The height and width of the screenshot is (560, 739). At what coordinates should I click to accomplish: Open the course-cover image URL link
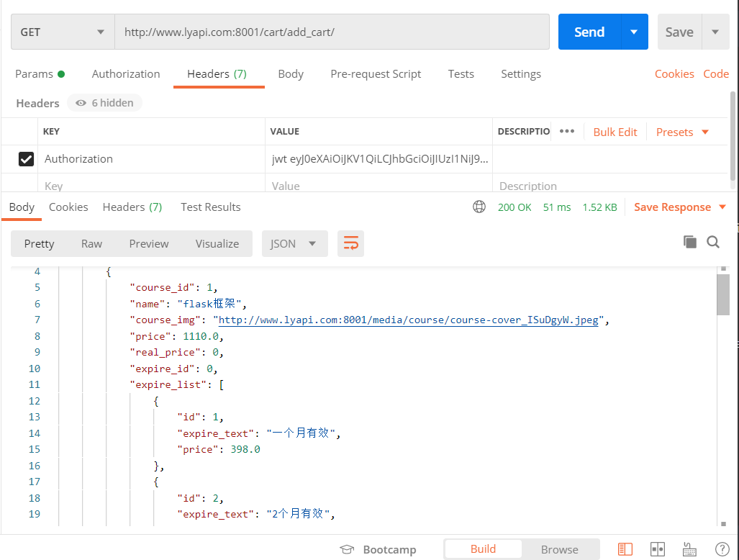click(408, 320)
